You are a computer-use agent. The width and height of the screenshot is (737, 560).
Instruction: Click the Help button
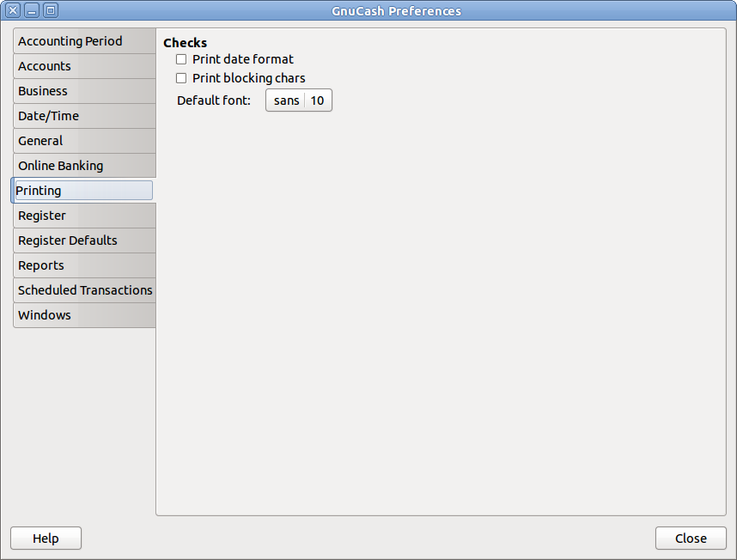(46, 538)
